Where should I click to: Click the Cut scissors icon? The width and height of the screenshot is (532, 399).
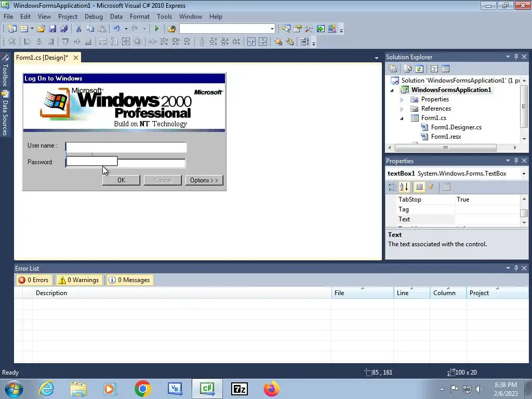coord(79,29)
